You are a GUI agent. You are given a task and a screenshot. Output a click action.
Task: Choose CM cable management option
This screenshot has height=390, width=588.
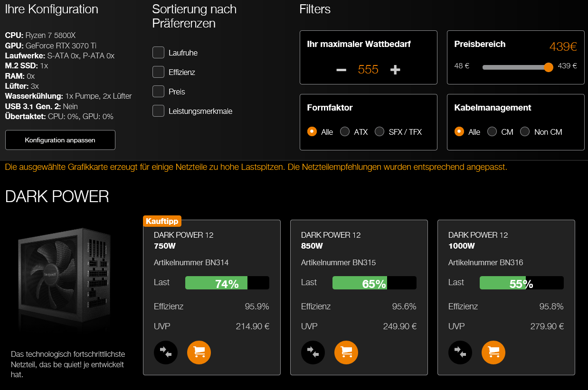pos(492,131)
